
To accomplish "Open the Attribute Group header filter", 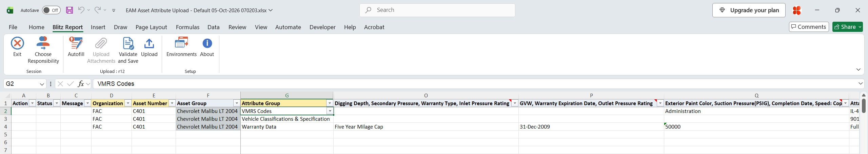I will [330, 103].
